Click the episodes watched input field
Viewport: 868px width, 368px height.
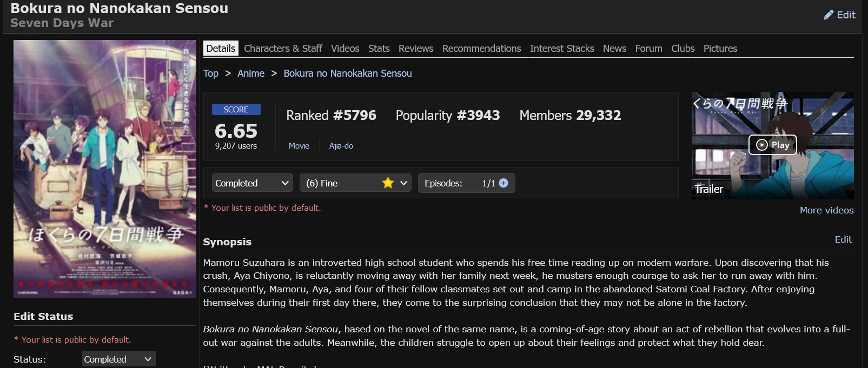[x=475, y=183]
